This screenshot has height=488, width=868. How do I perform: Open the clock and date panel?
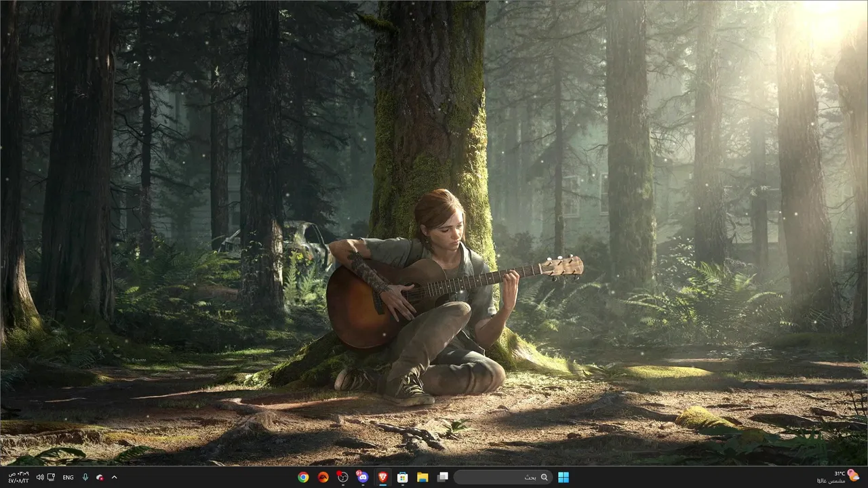pos(19,477)
